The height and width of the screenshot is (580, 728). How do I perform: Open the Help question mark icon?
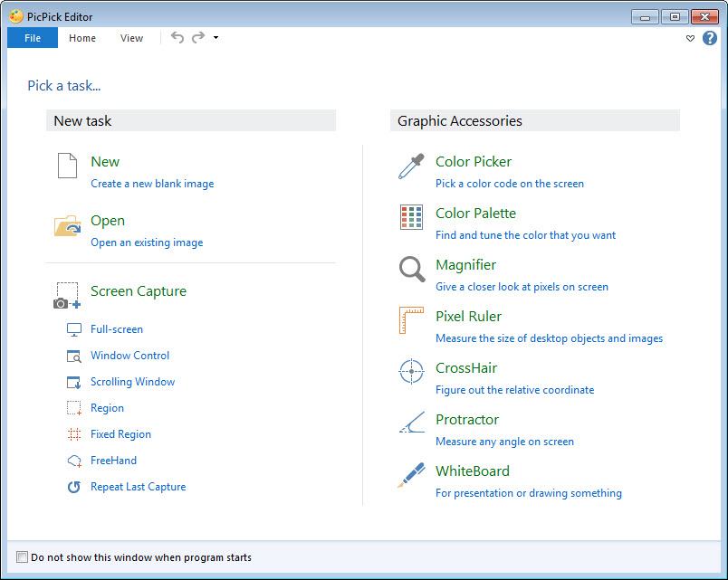pyautogui.click(x=710, y=38)
